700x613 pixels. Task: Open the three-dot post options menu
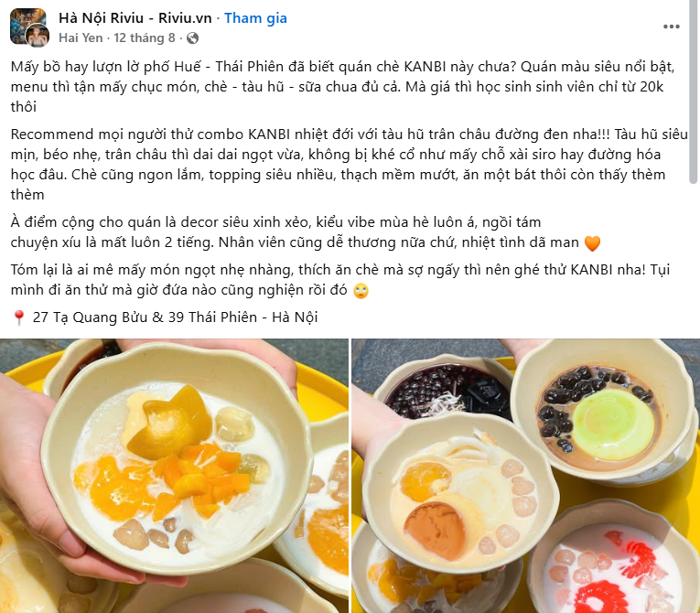671,27
